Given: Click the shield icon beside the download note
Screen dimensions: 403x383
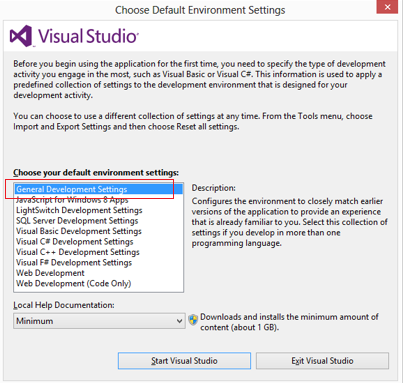Looking at the screenshot, I should (193, 320).
